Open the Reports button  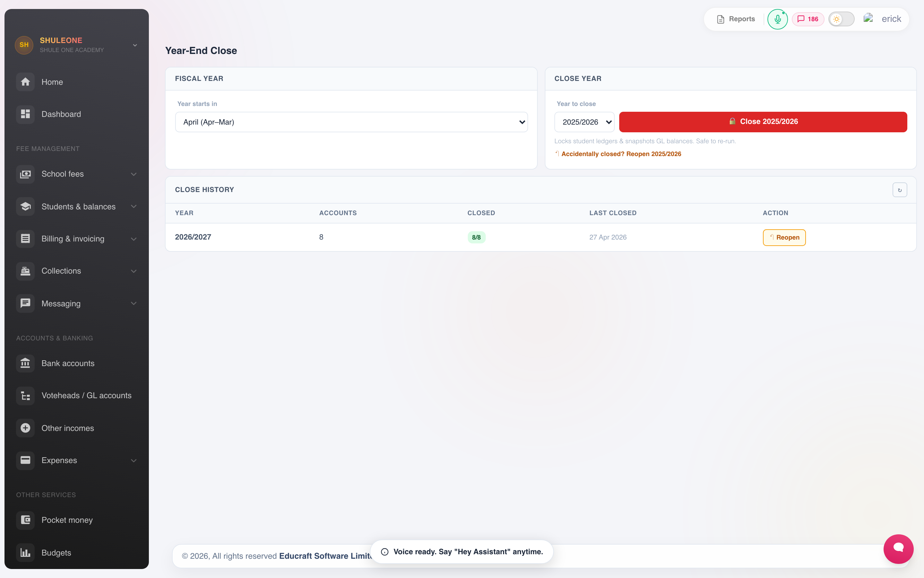coord(736,19)
